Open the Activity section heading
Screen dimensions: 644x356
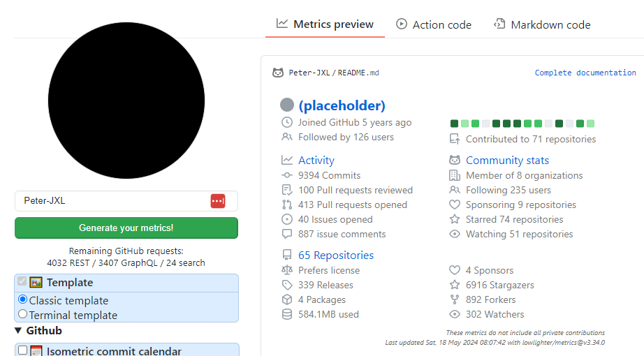click(x=316, y=160)
